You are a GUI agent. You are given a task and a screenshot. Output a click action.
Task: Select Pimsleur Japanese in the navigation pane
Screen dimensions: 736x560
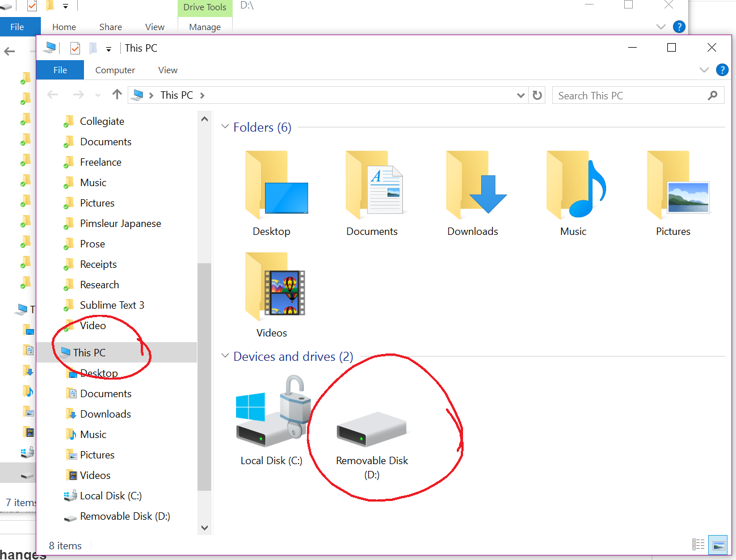coord(120,224)
